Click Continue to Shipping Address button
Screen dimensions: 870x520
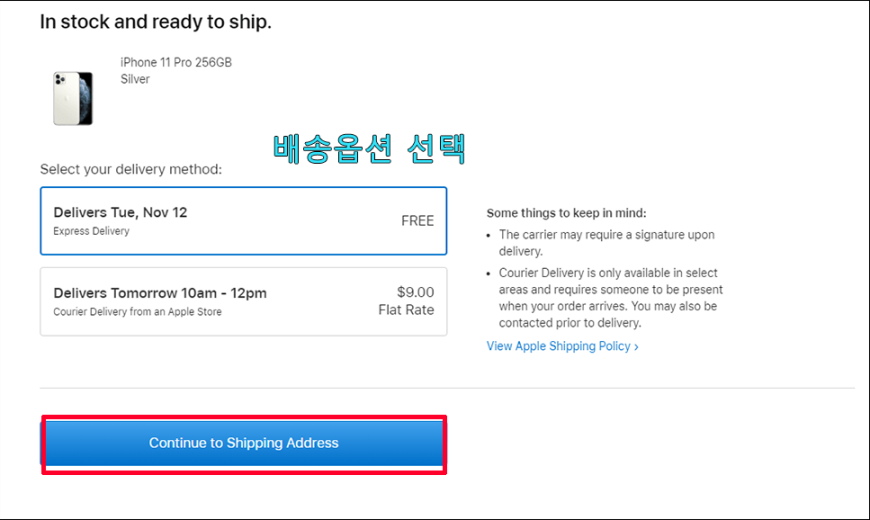pos(244,443)
